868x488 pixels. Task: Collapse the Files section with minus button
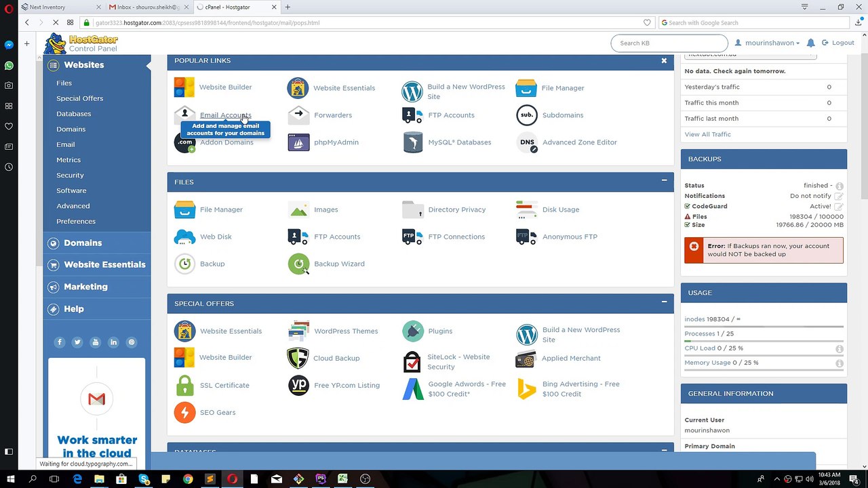coord(664,180)
